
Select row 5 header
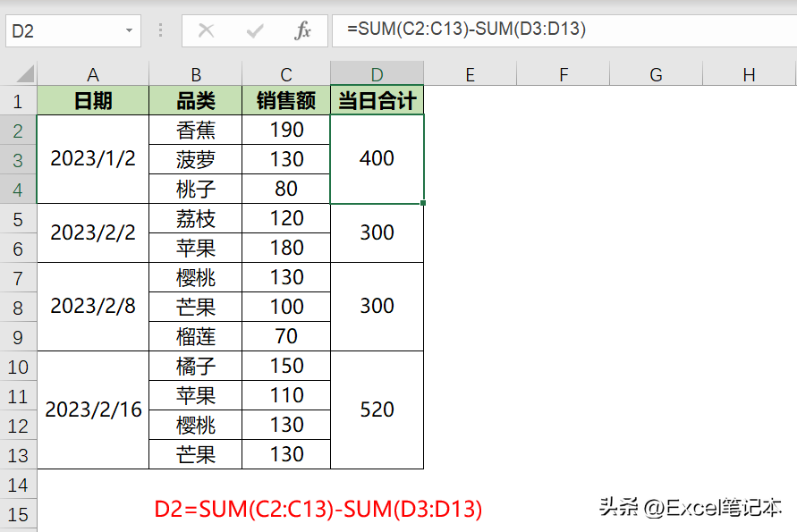coord(18,219)
